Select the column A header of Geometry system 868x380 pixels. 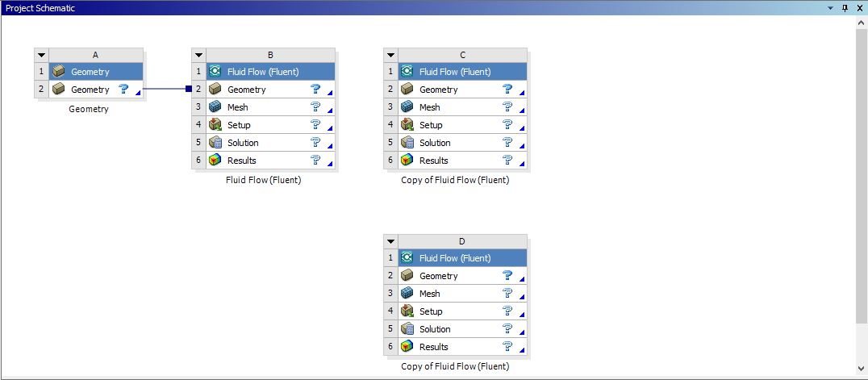coord(96,55)
